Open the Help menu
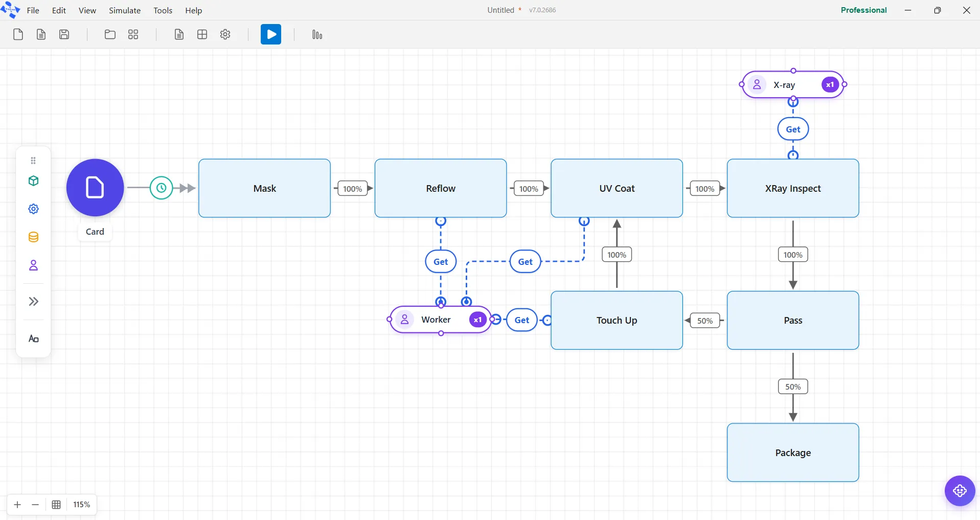 click(x=194, y=10)
